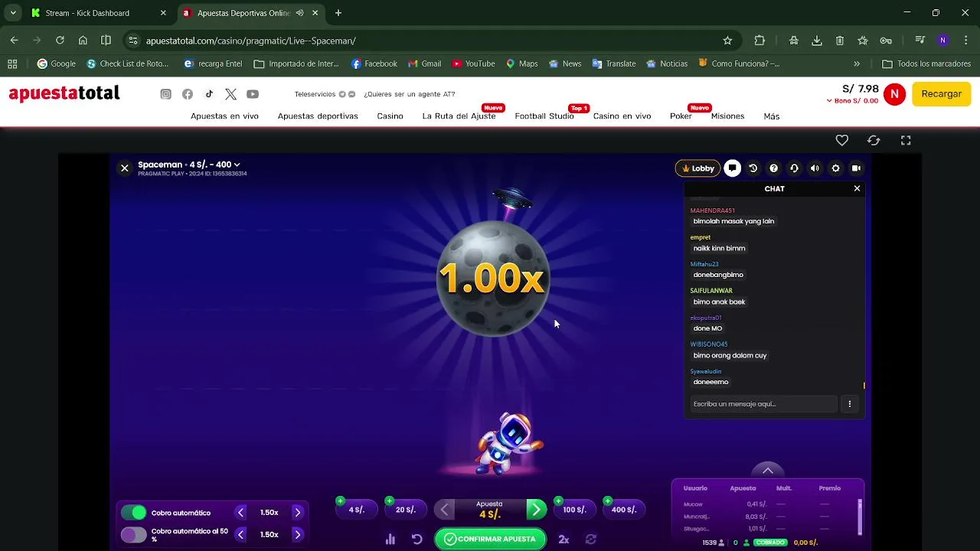Increase Cobro automático multiplier
The image size is (980, 551).
[297, 513]
